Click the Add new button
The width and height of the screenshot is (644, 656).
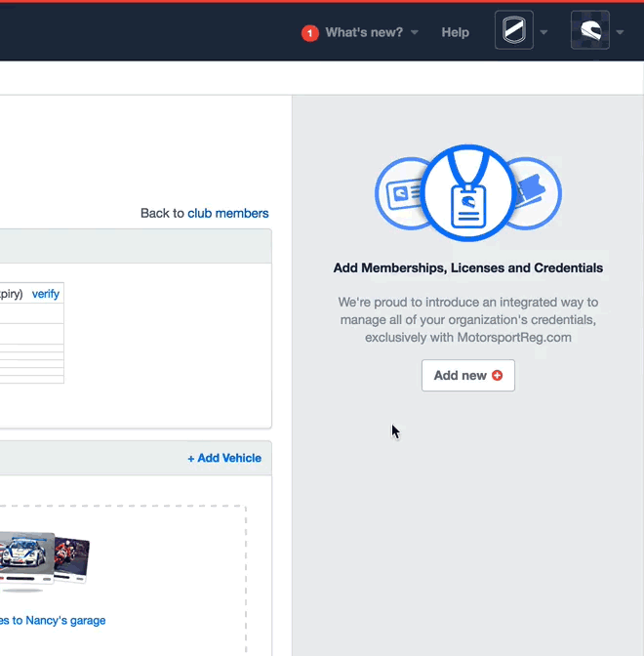tap(468, 375)
